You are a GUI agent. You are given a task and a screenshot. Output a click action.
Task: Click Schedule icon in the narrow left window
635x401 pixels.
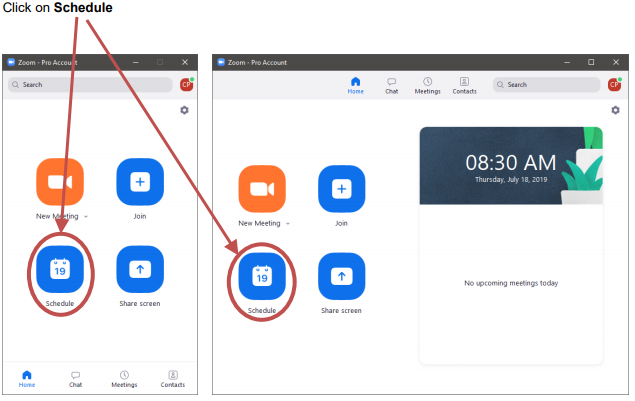pos(60,270)
